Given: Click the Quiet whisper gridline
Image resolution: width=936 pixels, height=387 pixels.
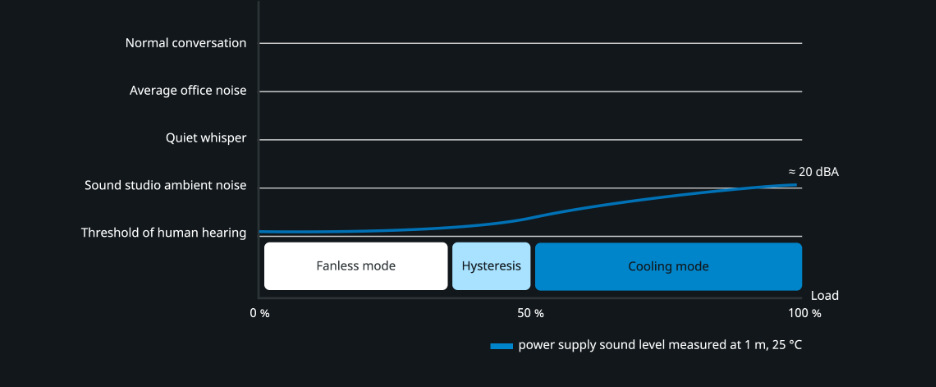Looking at the screenshot, I should [x=531, y=140].
